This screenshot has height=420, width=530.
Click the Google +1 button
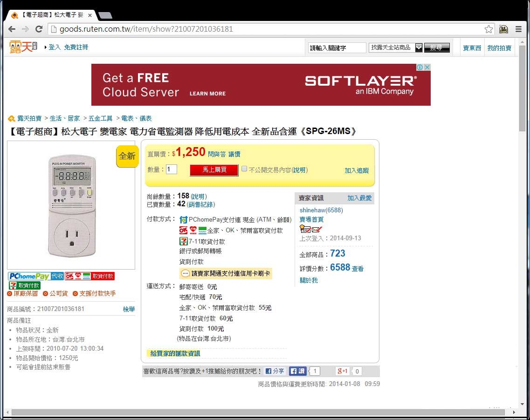tap(343, 371)
